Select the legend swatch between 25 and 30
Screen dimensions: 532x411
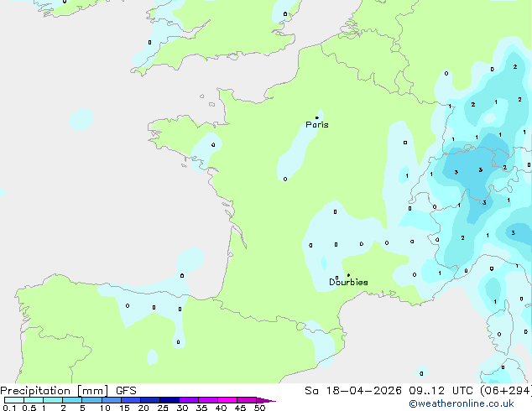pyautogui.click(x=170, y=400)
